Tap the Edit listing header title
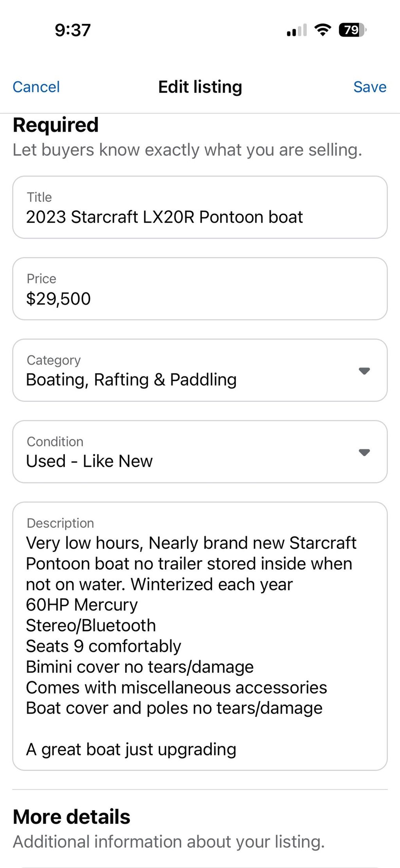The height and width of the screenshot is (868, 400). click(x=200, y=87)
